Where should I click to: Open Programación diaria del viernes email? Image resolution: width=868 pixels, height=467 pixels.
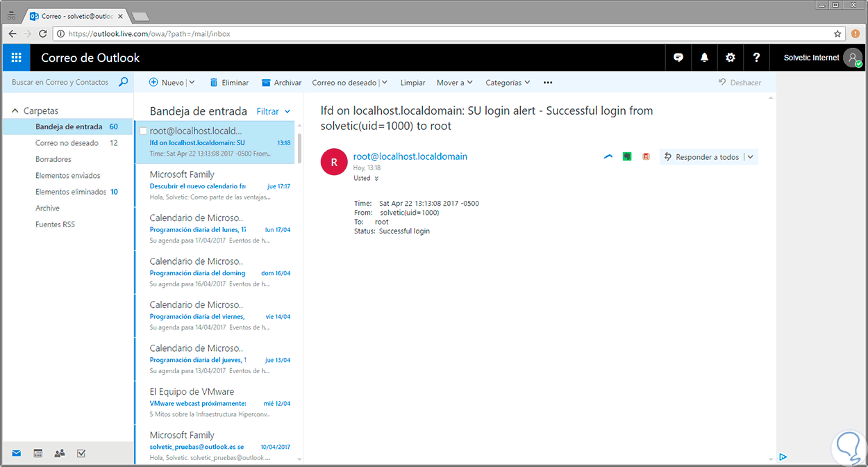point(216,316)
